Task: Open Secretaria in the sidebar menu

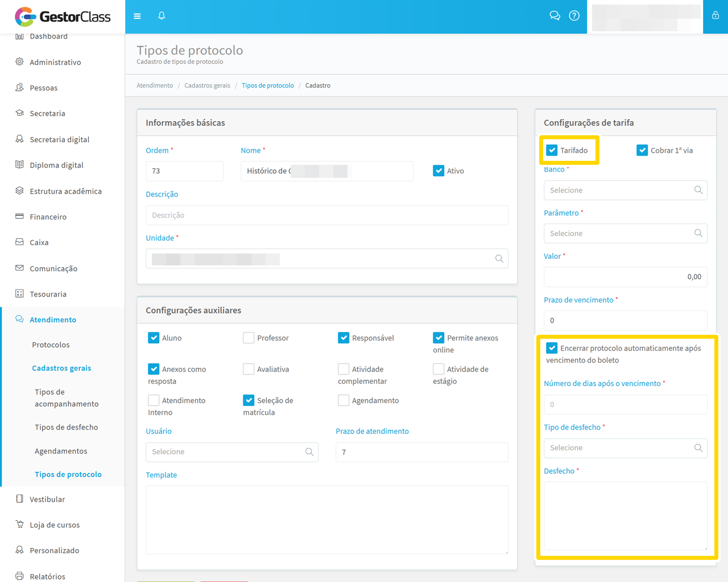Action: [x=47, y=114]
